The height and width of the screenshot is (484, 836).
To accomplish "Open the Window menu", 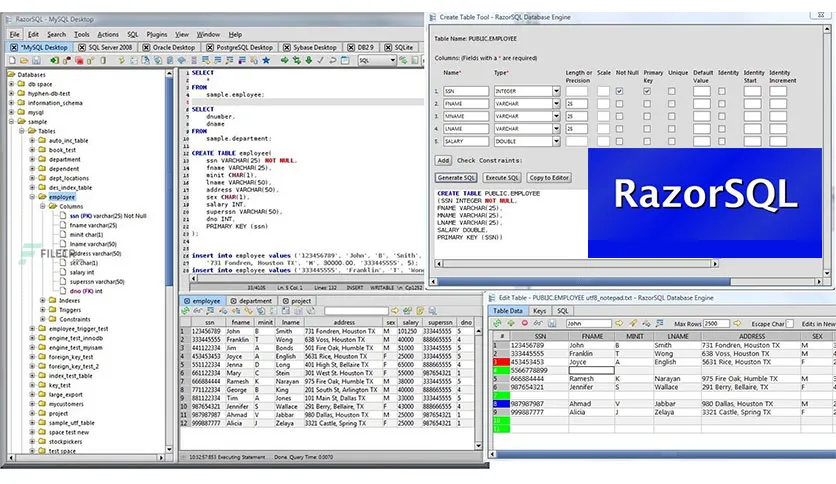I will 208,34.
